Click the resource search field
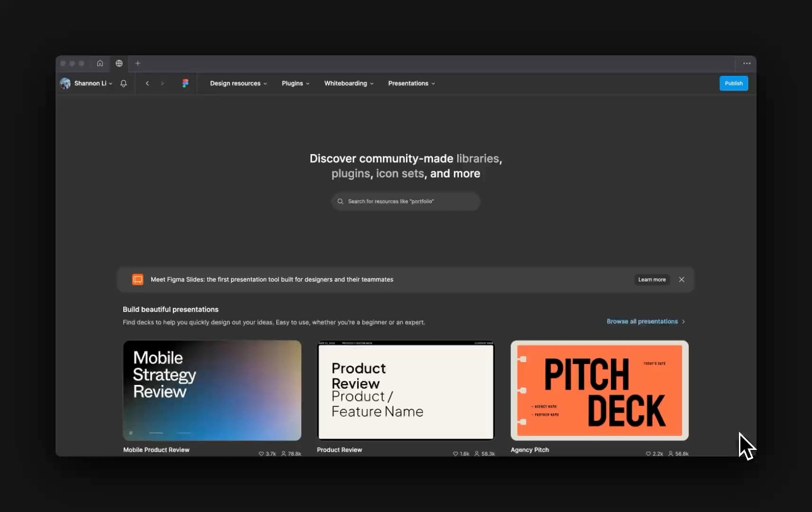 [x=406, y=201]
